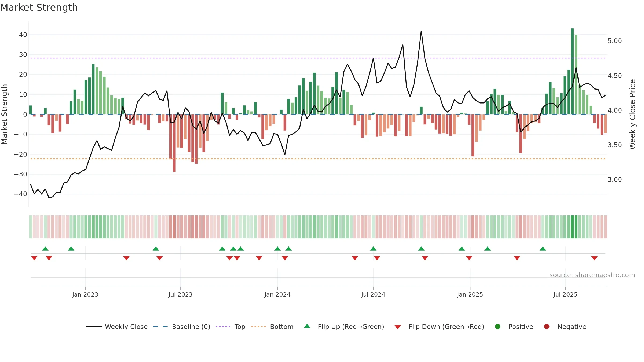Image resolution: width=644 pixels, height=362 pixels.
Task: Click the tallest green bar above 40
Action: (x=572, y=71)
